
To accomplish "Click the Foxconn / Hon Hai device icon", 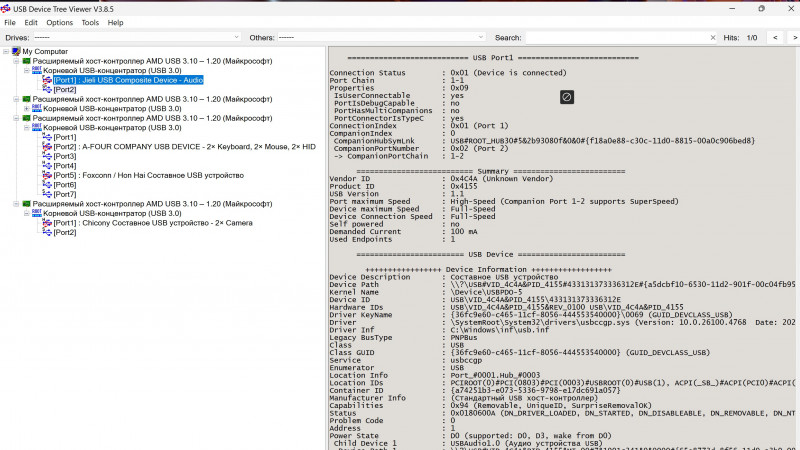I will tap(47, 175).
